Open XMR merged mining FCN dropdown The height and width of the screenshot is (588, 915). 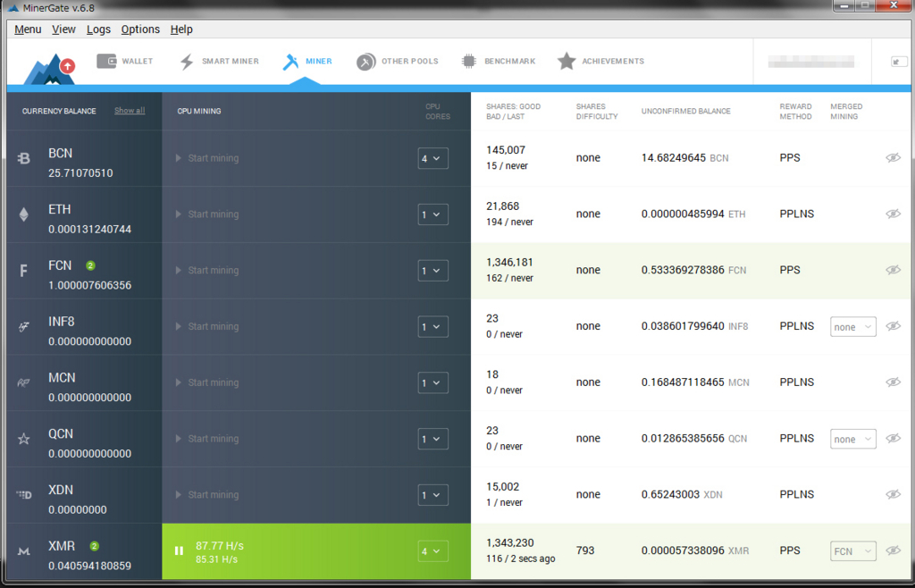point(853,551)
